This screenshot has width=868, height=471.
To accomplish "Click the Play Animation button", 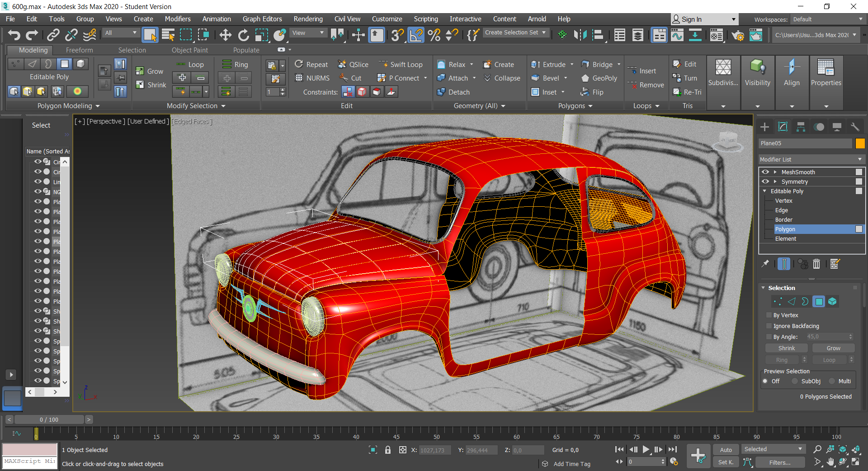I will [x=646, y=449].
